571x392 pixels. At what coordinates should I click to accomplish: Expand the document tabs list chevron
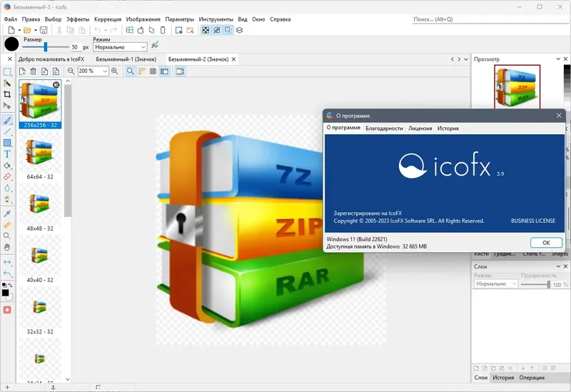(466, 59)
